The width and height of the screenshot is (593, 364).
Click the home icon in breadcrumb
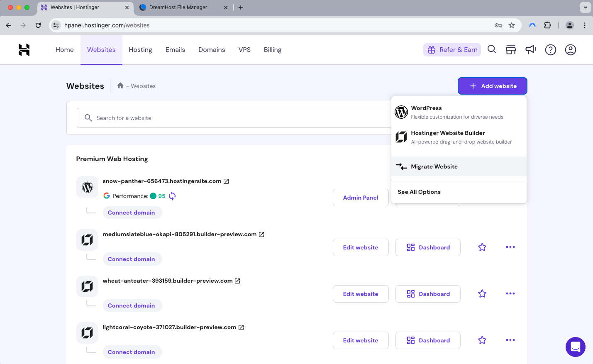coord(120,86)
